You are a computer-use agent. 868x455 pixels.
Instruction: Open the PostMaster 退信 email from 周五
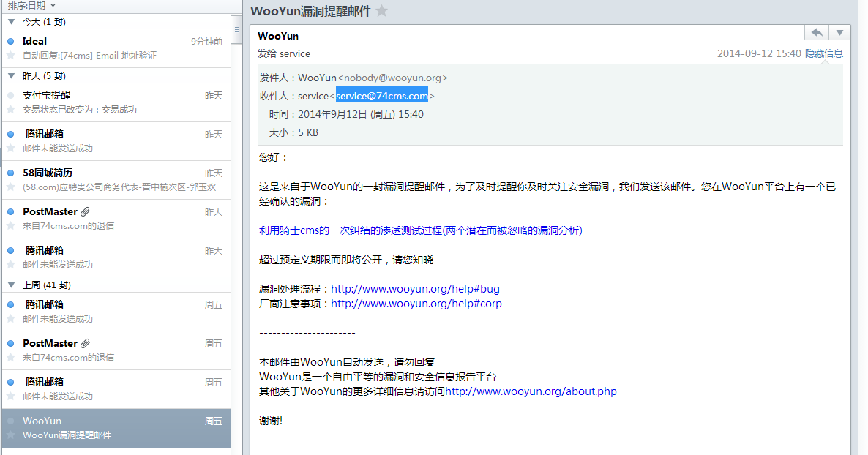click(x=116, y=350)
